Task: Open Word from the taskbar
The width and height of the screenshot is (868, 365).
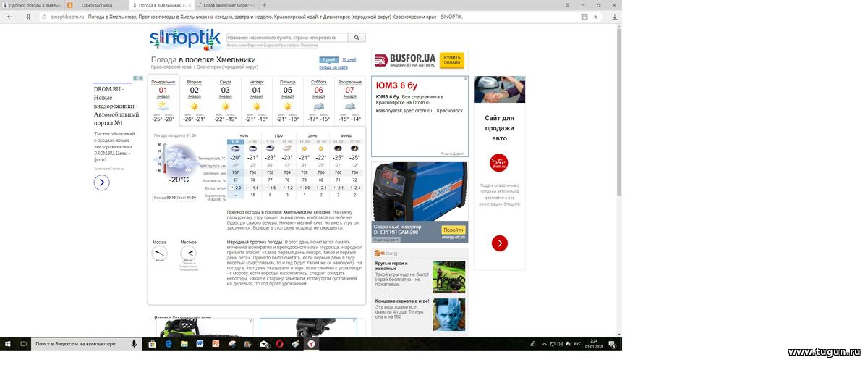Action: [200, 344]
